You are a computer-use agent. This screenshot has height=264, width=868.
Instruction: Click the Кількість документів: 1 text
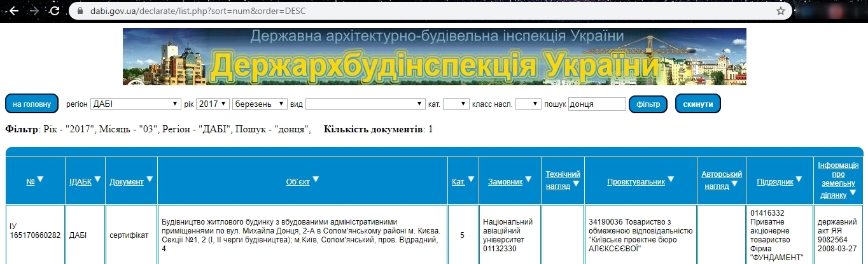378,129
